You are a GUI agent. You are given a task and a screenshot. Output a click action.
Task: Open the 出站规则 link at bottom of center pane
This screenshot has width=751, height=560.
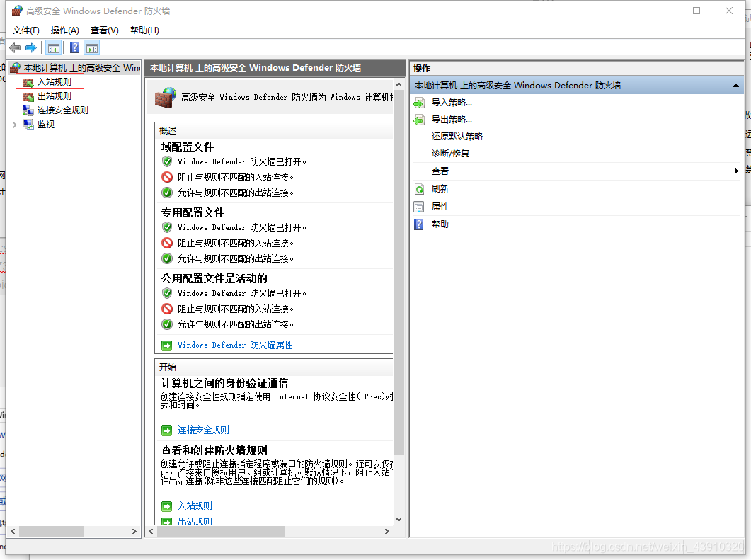195,521
